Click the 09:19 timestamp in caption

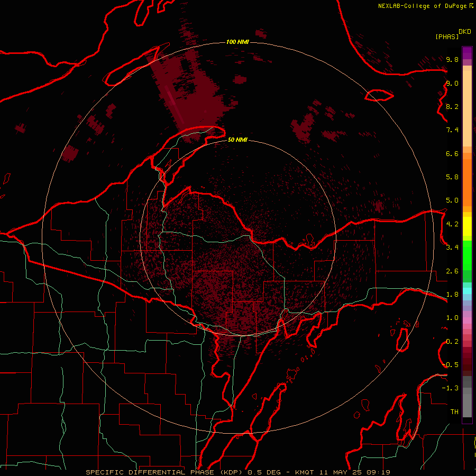(378, 472)
